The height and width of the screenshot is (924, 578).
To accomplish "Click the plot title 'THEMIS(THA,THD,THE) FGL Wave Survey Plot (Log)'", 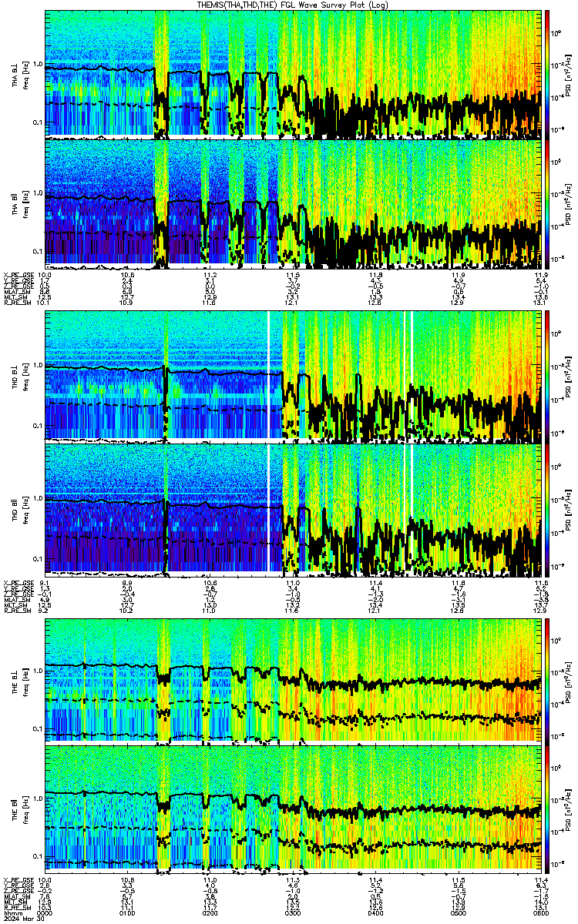I will point(293,5).
